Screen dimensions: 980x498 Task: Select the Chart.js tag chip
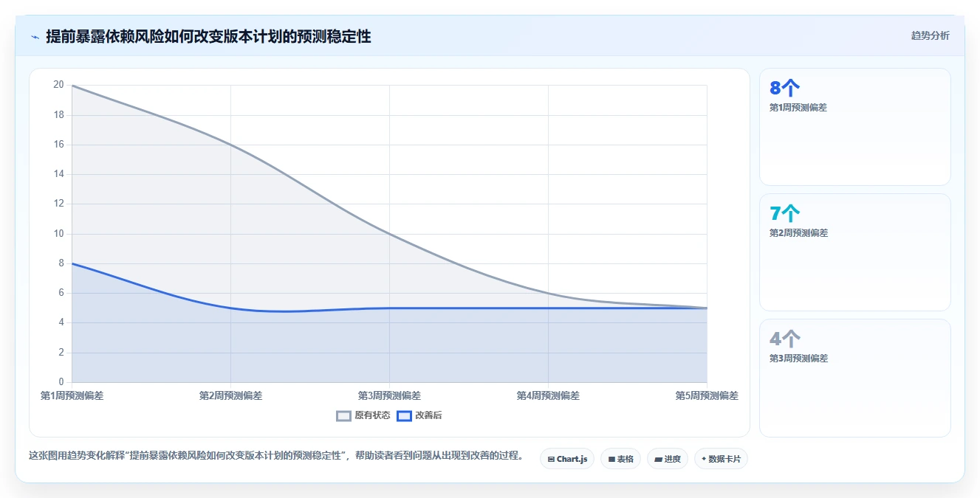567,459
